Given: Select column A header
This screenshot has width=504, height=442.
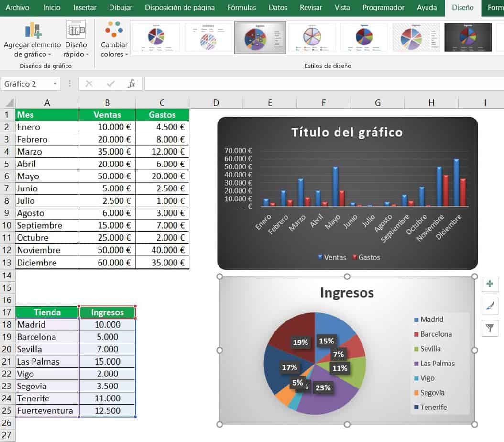Looking at the screenshot, I should 47,103.
